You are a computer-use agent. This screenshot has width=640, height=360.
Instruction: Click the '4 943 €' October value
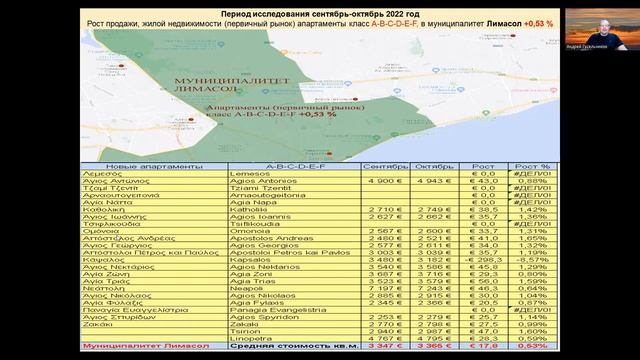[x=434, y=181]
